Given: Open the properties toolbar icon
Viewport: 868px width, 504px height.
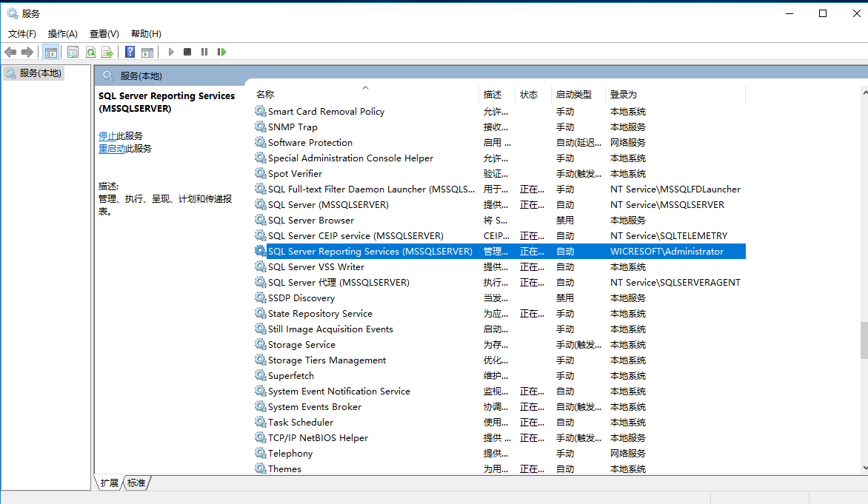Looking at the screenshot, I should point(73,52).
